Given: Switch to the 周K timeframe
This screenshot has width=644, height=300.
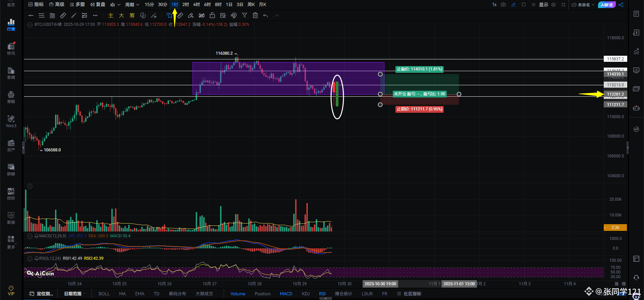Looking at the screenshot, I should pyautogui.click(x=251, y=5).
